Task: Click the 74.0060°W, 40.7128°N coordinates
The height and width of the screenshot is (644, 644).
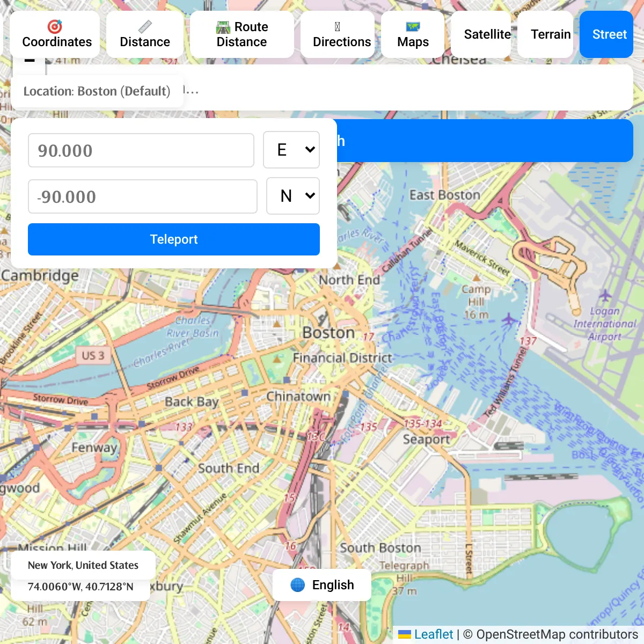Action: [x=80, y=587]
